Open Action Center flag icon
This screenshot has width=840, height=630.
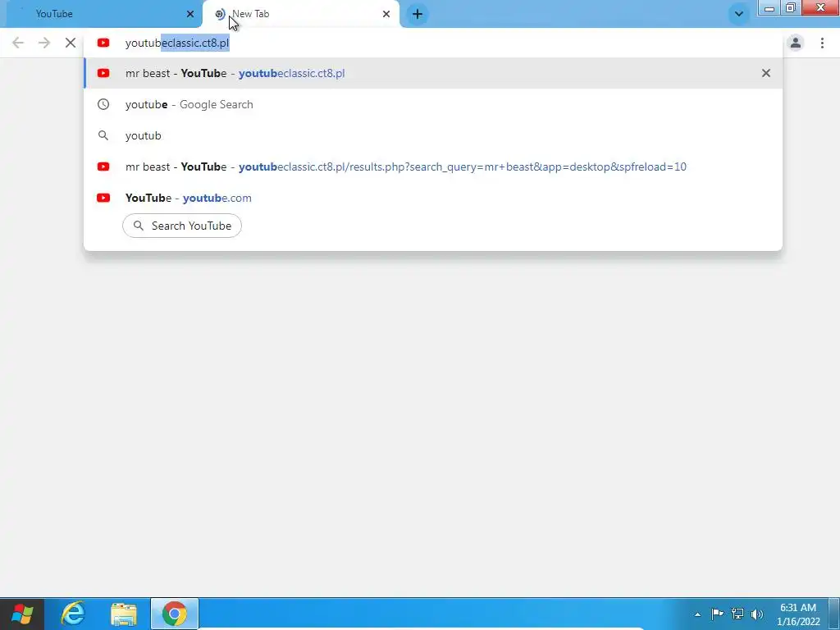tap(717, 614)
